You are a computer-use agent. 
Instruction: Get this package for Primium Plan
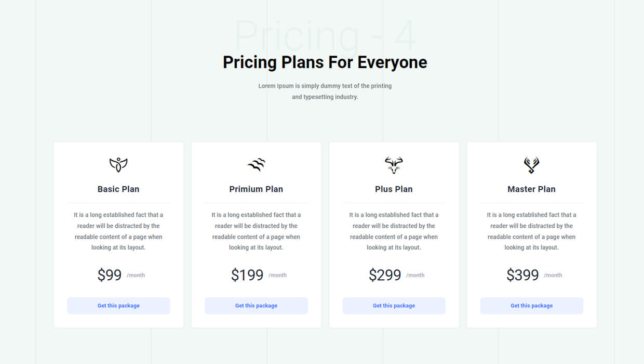click(256, 306)
